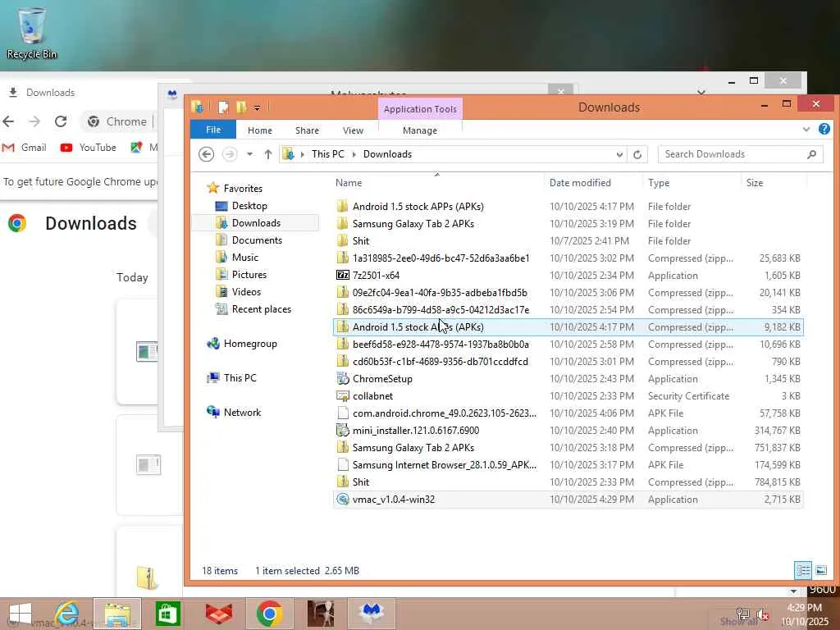Switch to Large icons view in status bar
840x630 pixels.
[x=820, y=570]
